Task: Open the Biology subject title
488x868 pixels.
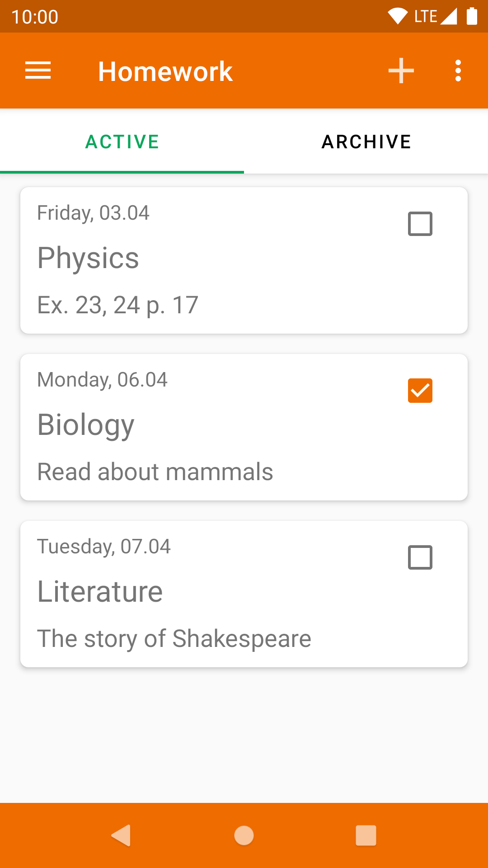Action: click(86, 425)
